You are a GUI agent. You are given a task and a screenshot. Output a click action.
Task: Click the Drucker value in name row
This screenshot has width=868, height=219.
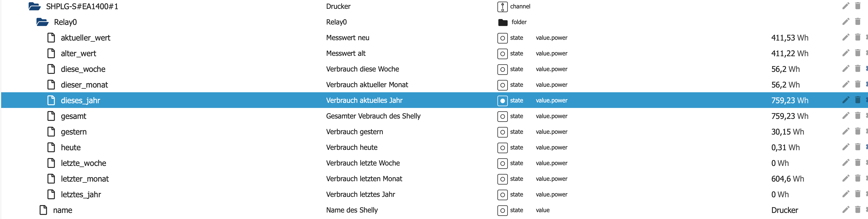pyautogui.click(x=784, y=210)
